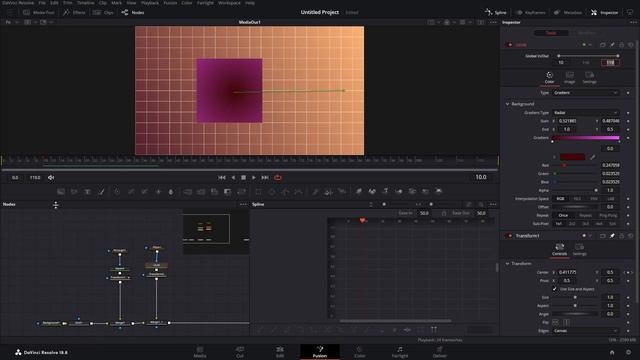Screen dimensions: 640x360
Task: Open the Spline panel from top toolbar
Action: pos(496,12)
